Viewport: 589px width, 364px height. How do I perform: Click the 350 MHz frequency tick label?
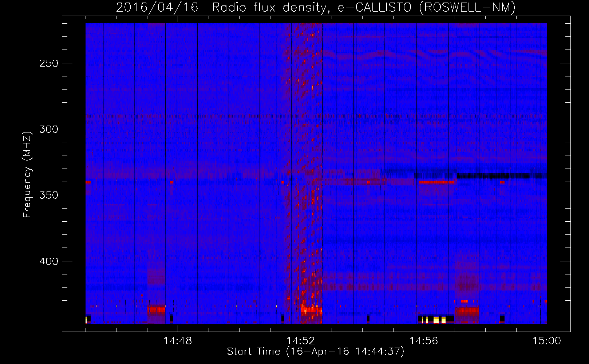click(x=49, y=195)
